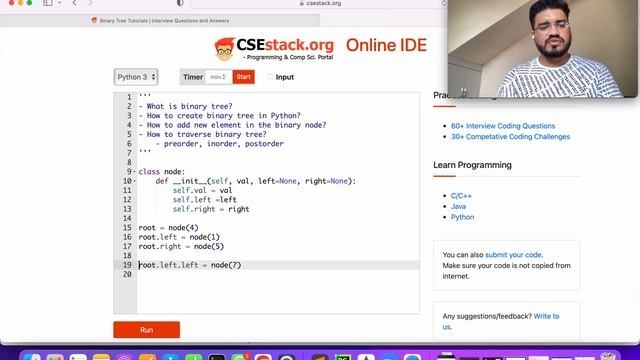Focus the csestack.org address bar
The height and width of the screenshot is (360, 640).
click(x=320, y=3)
